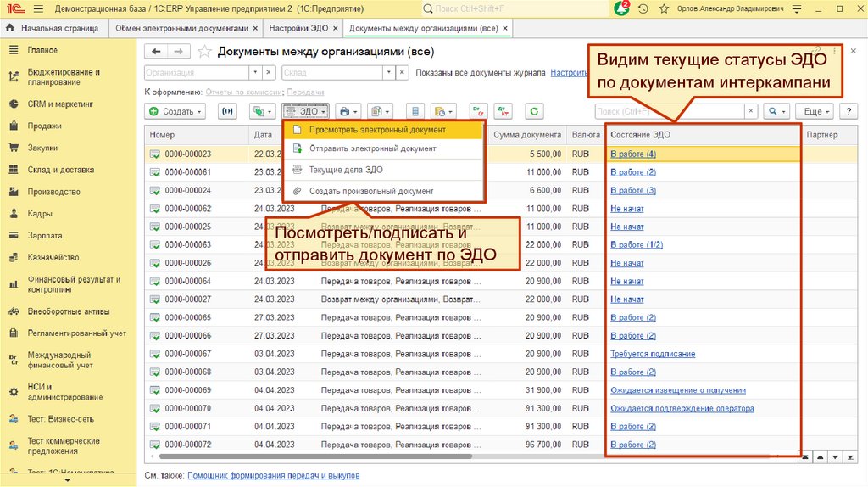The width and height of the screenshot is (868, 487).
Task: Open the print icon menu in the toolbar
Action: (348, 111)
